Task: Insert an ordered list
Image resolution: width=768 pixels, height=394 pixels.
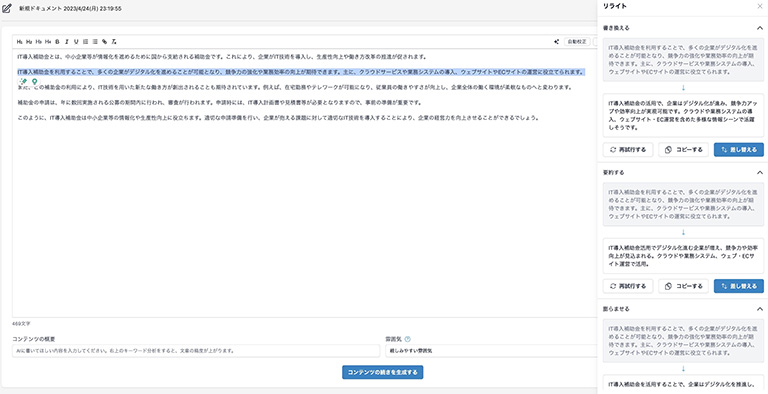Action: (86, 42)
